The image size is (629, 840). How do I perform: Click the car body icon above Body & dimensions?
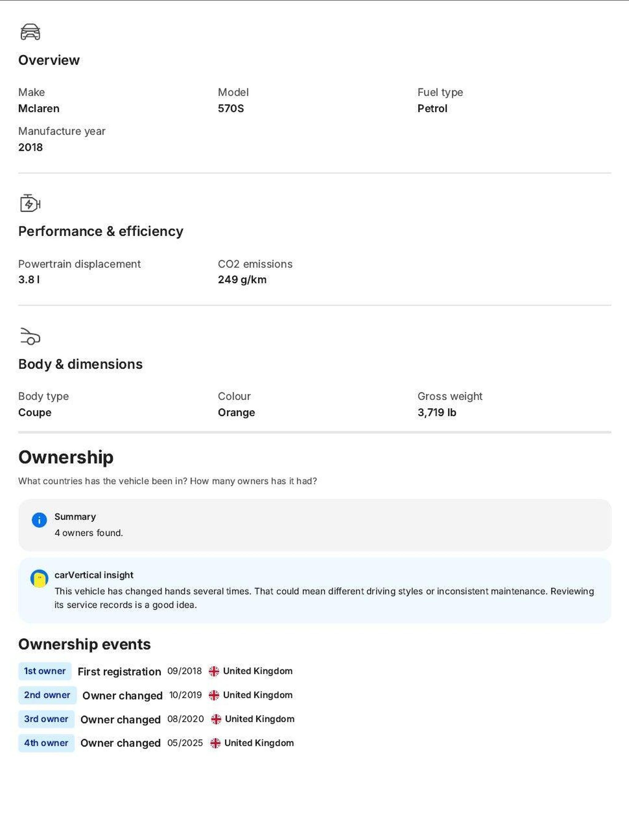coord(30,336)
